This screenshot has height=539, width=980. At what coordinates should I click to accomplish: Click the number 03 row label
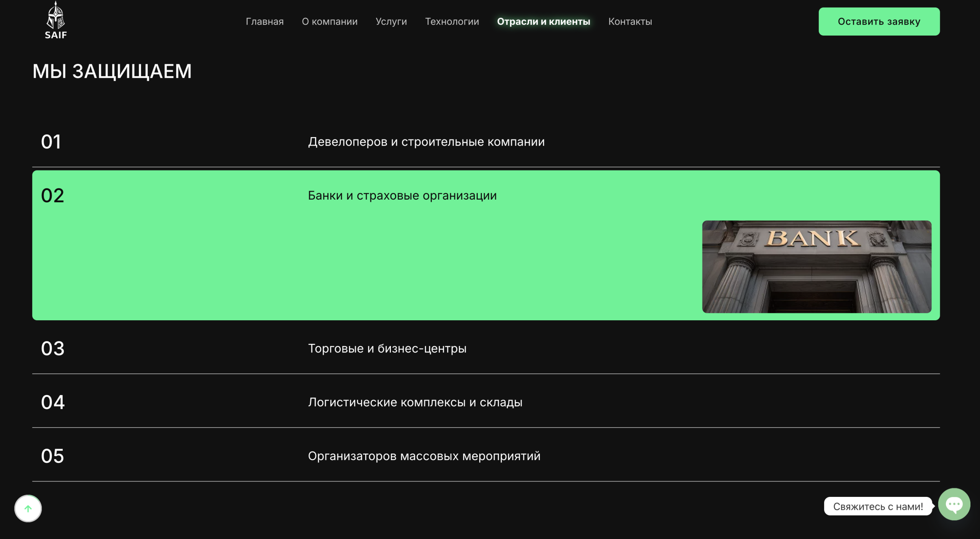(52, 348)
